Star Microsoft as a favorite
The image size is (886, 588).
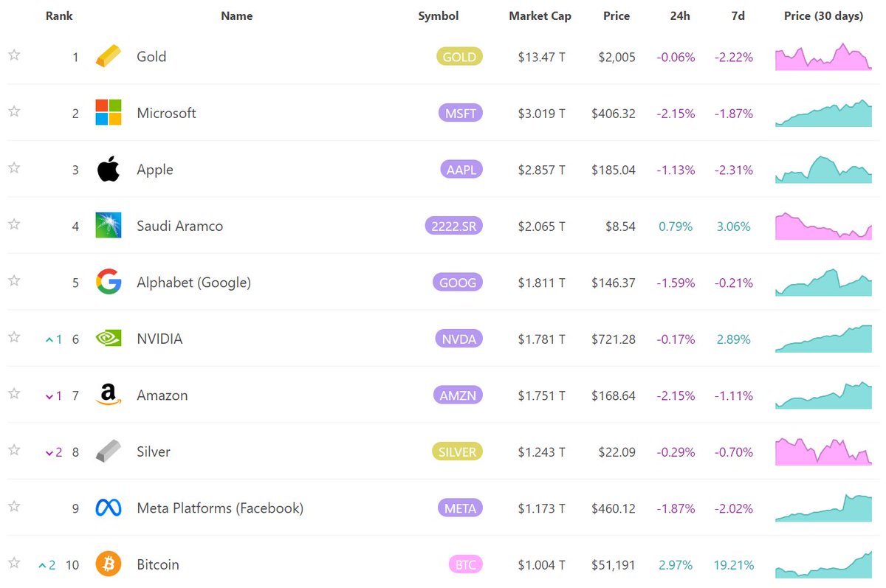pyautogui.click(x=14, y=111)
